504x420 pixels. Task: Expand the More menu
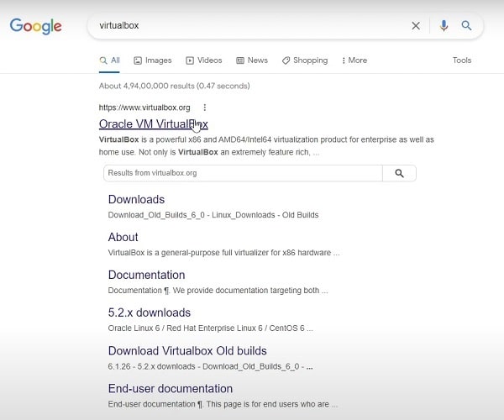click(354, 60)
